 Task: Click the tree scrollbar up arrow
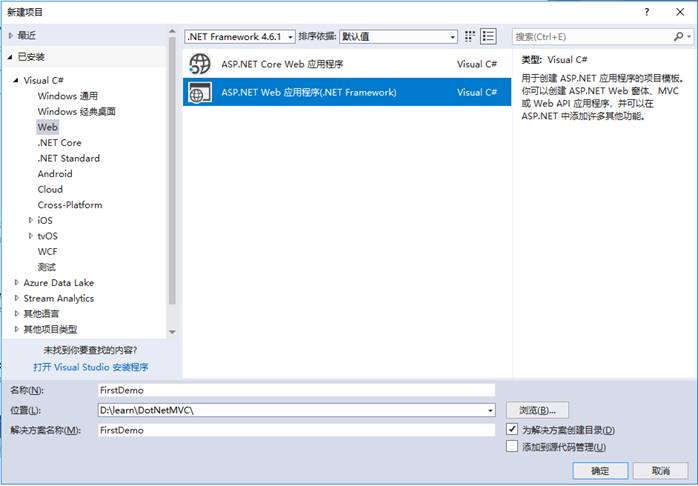[x=172, y=31]
